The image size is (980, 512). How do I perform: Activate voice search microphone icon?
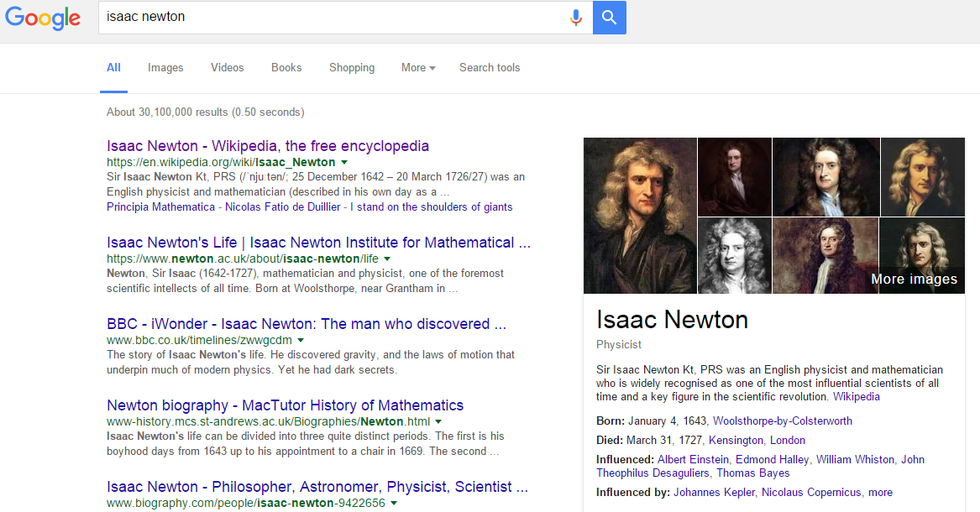point(575,18)
